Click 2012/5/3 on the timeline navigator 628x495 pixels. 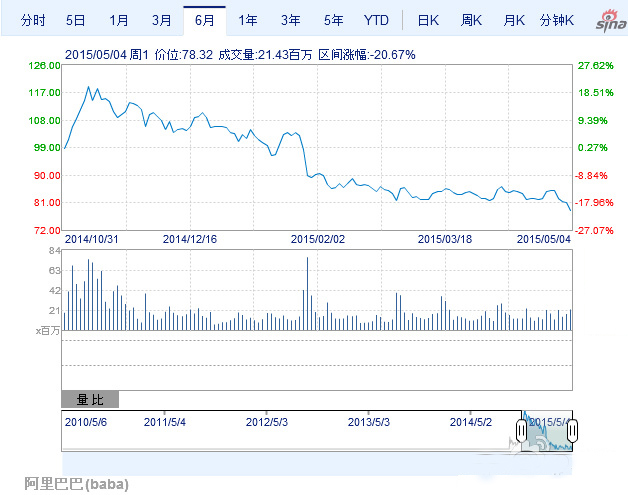coord(266,421)
